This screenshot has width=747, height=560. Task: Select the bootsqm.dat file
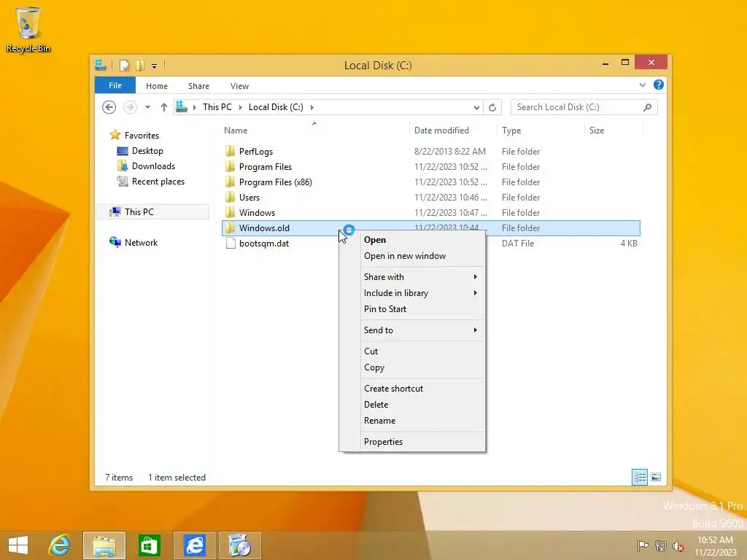point(264,244)
